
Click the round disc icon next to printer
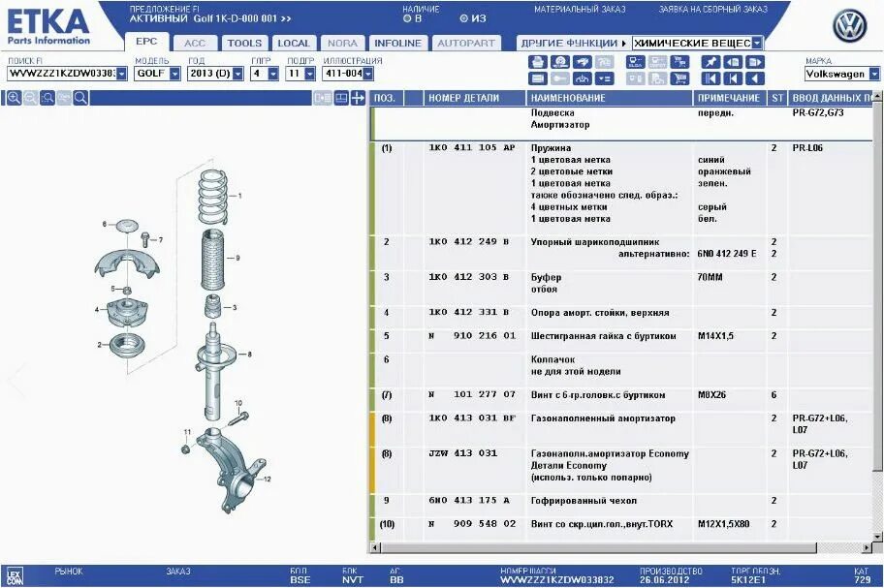(x=560, y=62)
